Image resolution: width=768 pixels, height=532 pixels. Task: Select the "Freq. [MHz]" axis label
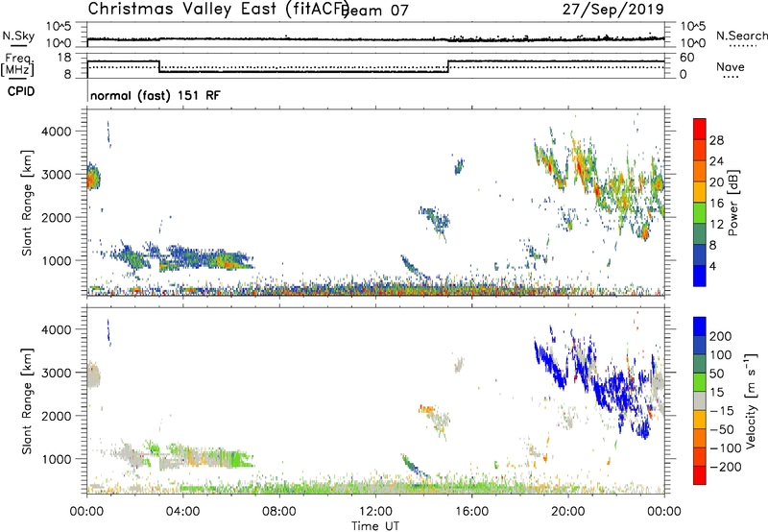tap(18, 64)
